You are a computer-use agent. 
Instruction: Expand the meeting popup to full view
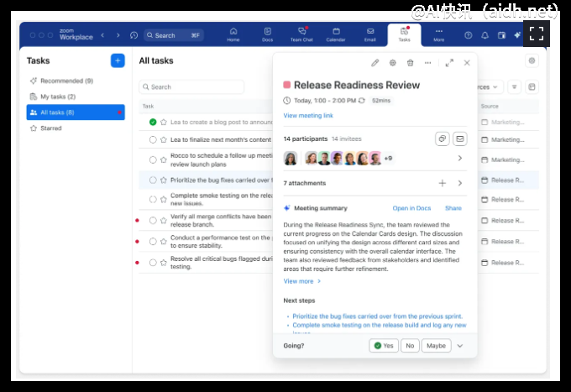[x=449, y=63]
